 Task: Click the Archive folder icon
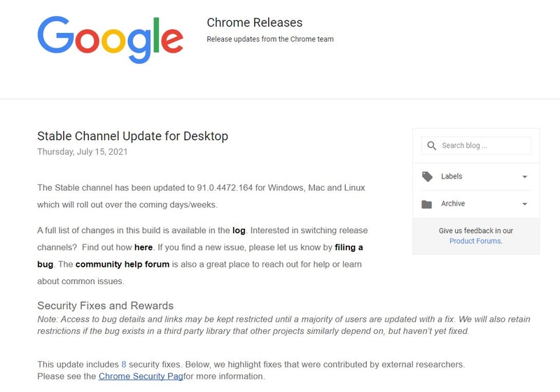[427, 204]
